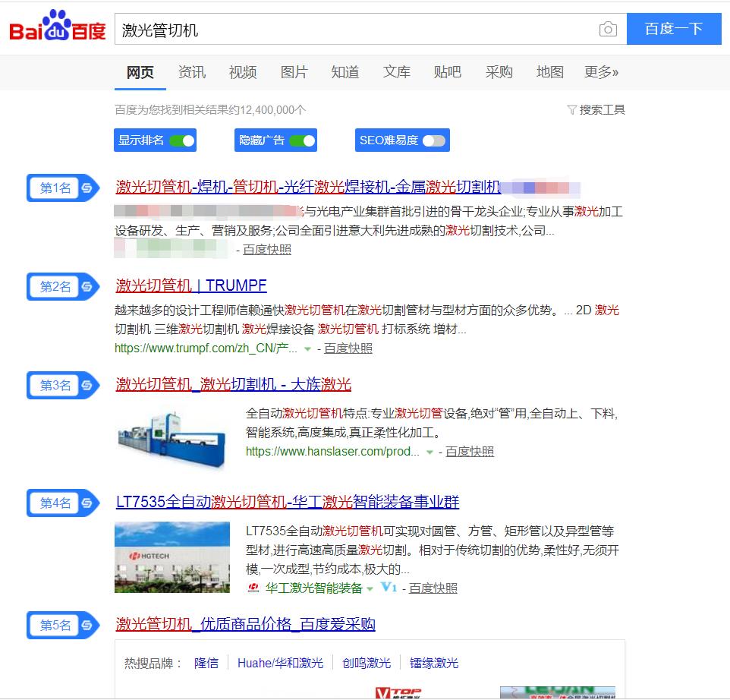Click the 热搜品牌： label
730x700 pixels.
pyautogui.click(x=153, y=664)
